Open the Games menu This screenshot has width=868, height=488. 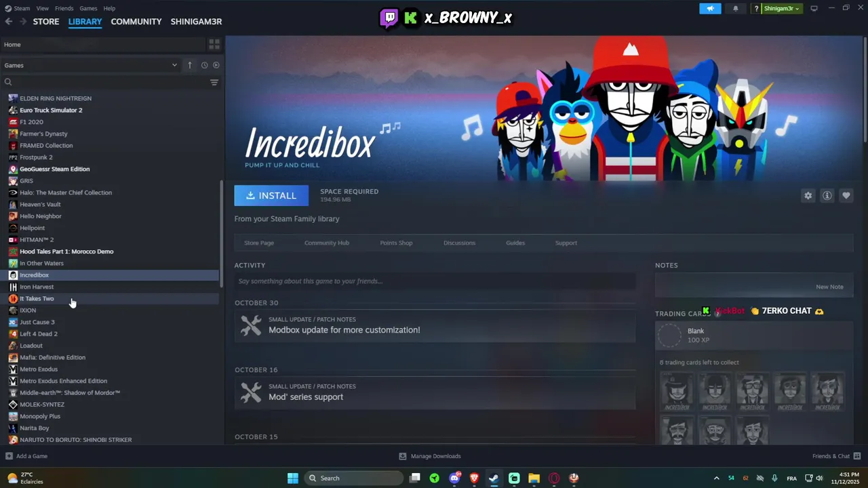88,8
